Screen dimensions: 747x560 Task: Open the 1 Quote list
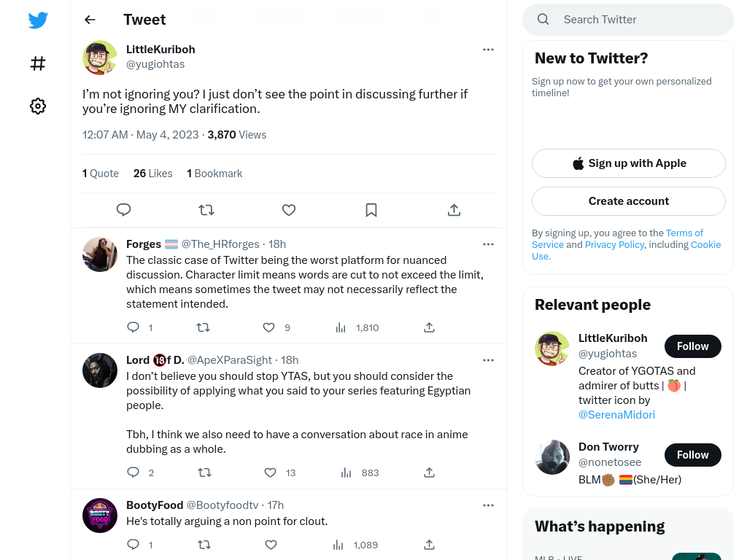101,174
